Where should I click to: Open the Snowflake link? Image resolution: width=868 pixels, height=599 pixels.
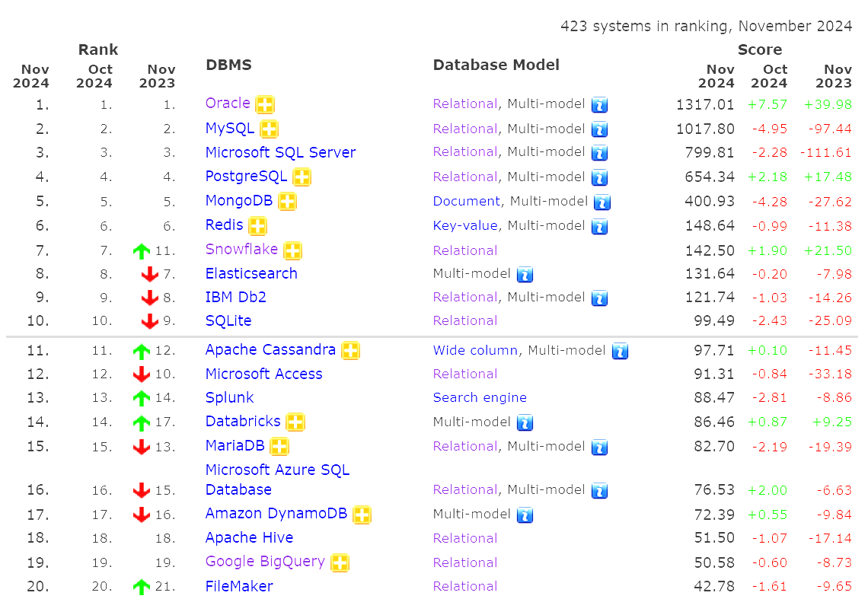point(241,249)
